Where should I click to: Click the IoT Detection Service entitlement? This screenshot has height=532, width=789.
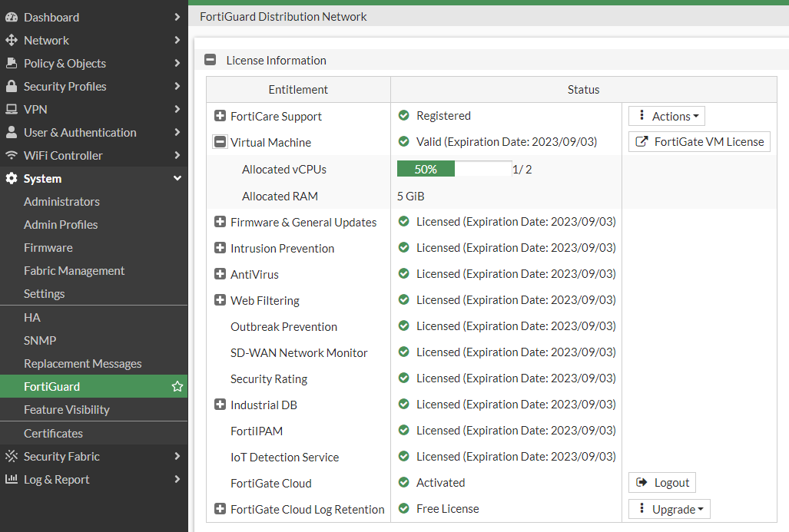[285, 457]
